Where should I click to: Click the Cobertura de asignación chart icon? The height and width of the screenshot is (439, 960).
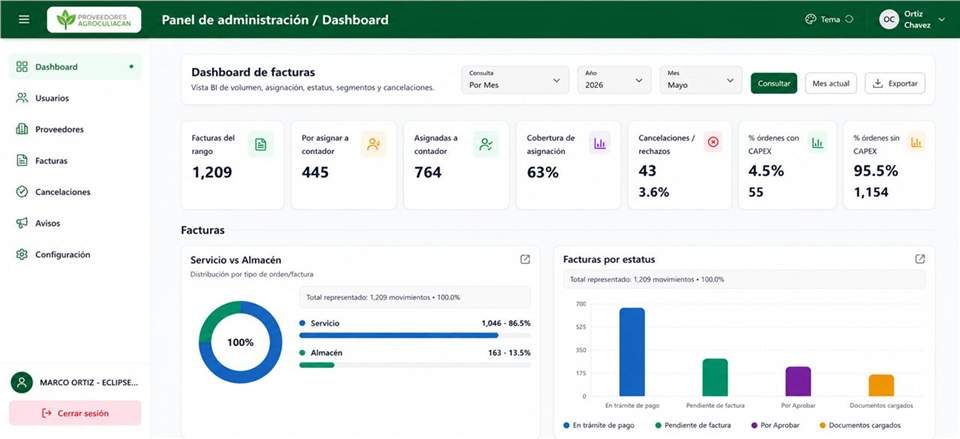tap(600, 144)
